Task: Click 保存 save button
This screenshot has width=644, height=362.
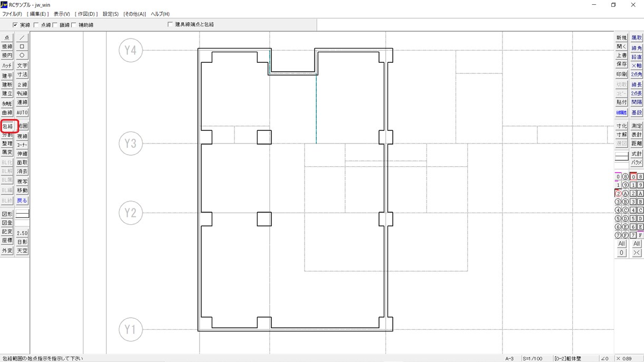Action: 621,64
